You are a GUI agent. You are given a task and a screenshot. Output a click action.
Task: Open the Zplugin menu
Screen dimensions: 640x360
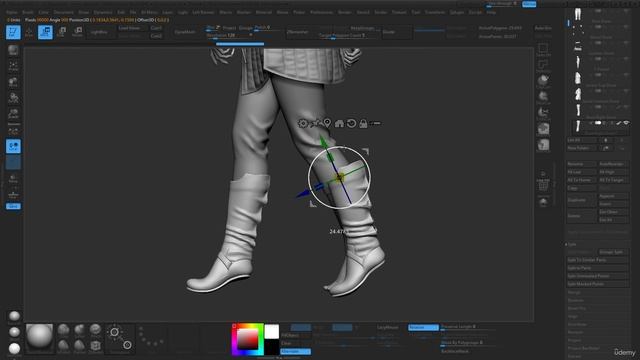tap(457, 12)
